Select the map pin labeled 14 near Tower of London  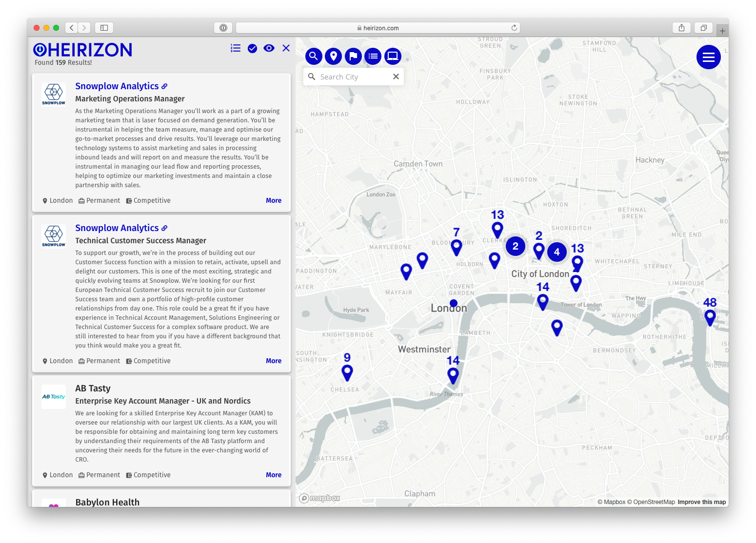coord(543,301)
